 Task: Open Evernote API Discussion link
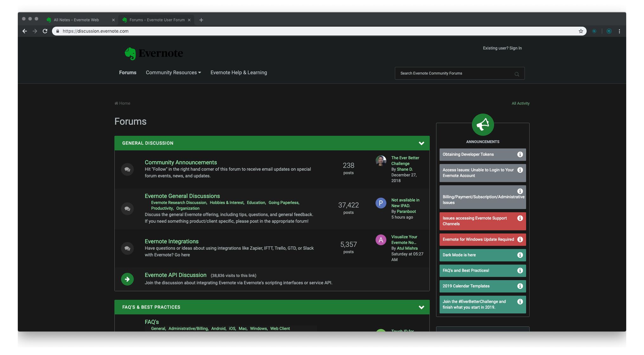pos(176,275)
